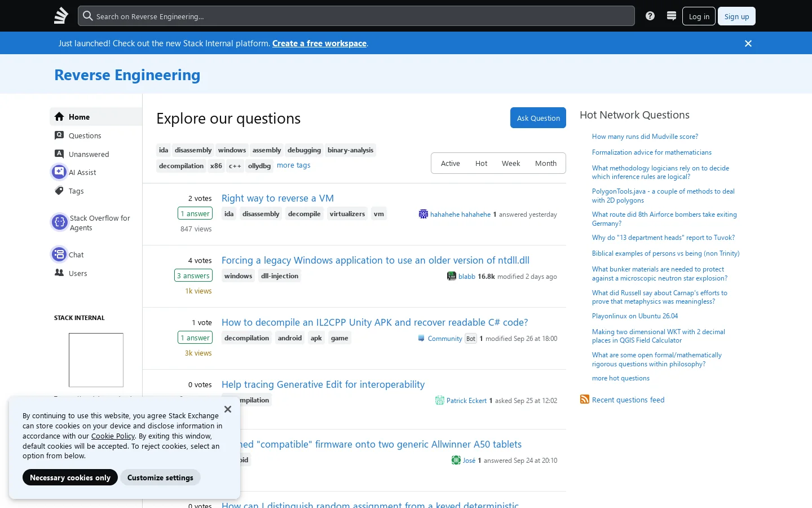
Task: Click the Reverse Engineering site title
Action: 127,75
